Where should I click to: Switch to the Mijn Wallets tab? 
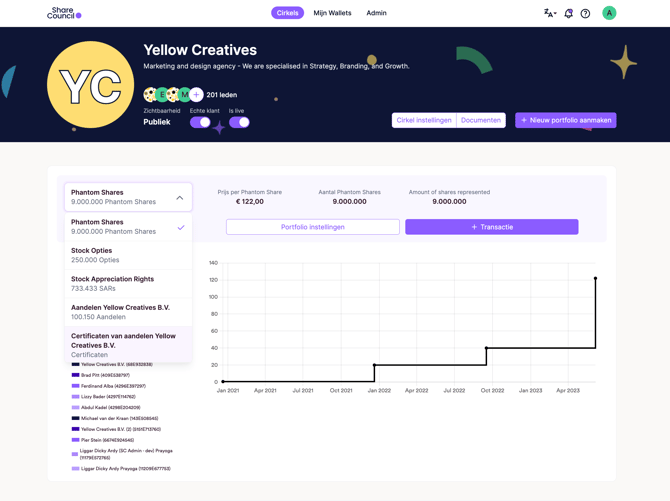coord(332,13)
